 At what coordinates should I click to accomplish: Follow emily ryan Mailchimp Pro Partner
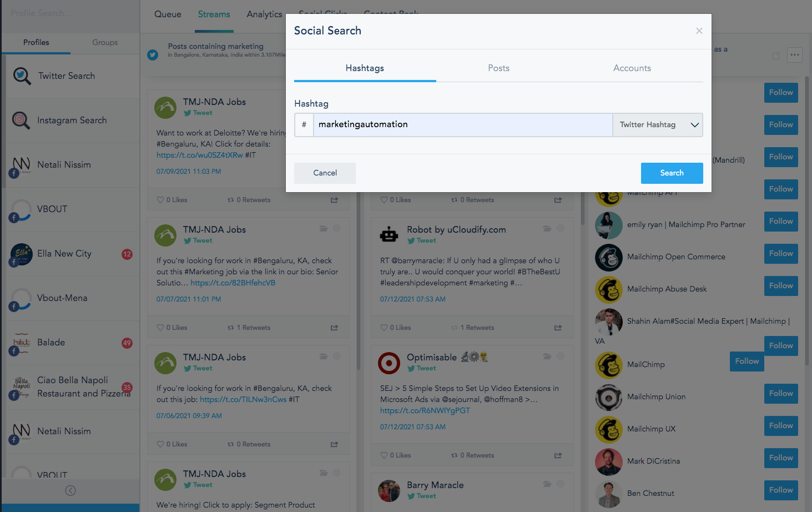pos(781,222)
